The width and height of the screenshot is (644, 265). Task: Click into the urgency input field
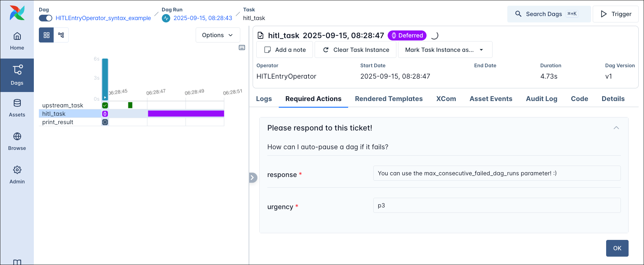[x=497, y=205]
